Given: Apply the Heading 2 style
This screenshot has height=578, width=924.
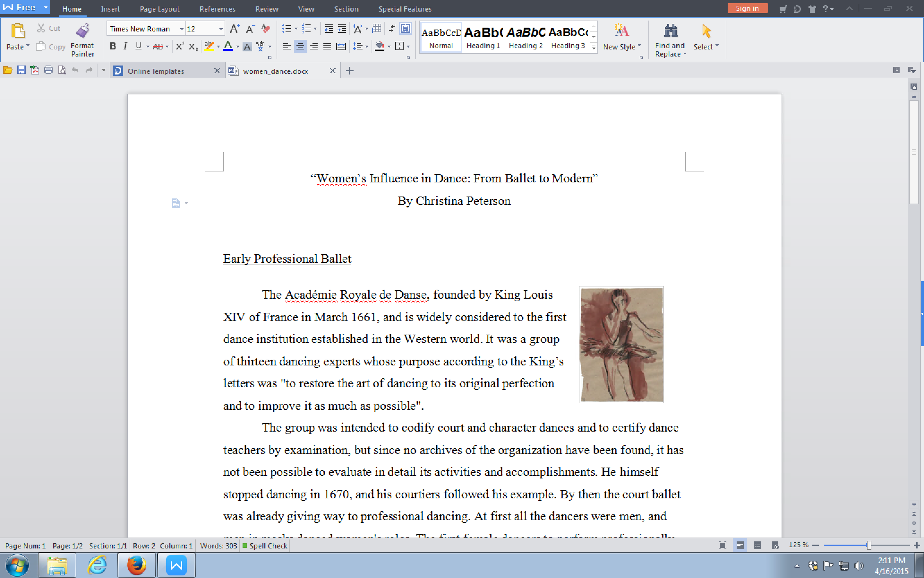Looking at the screenshot, I should pos(526,38).
